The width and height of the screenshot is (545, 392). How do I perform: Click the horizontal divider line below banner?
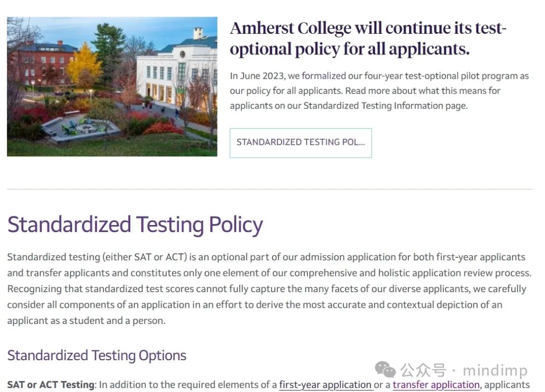269,189
